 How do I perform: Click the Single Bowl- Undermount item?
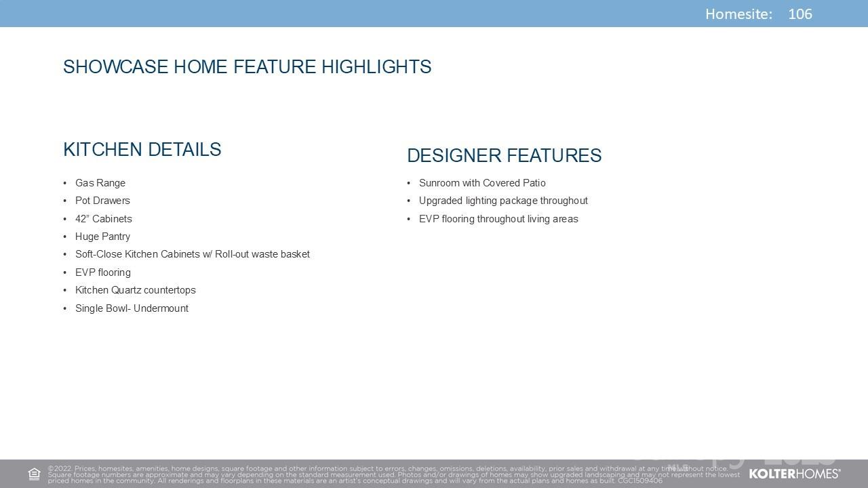132,308
